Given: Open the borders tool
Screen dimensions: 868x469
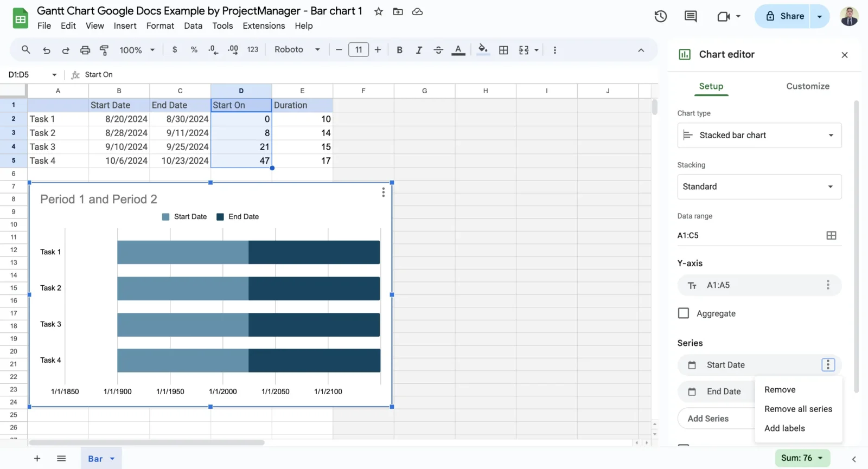Looking at the screenshot, I should click(x=503, y=50).
